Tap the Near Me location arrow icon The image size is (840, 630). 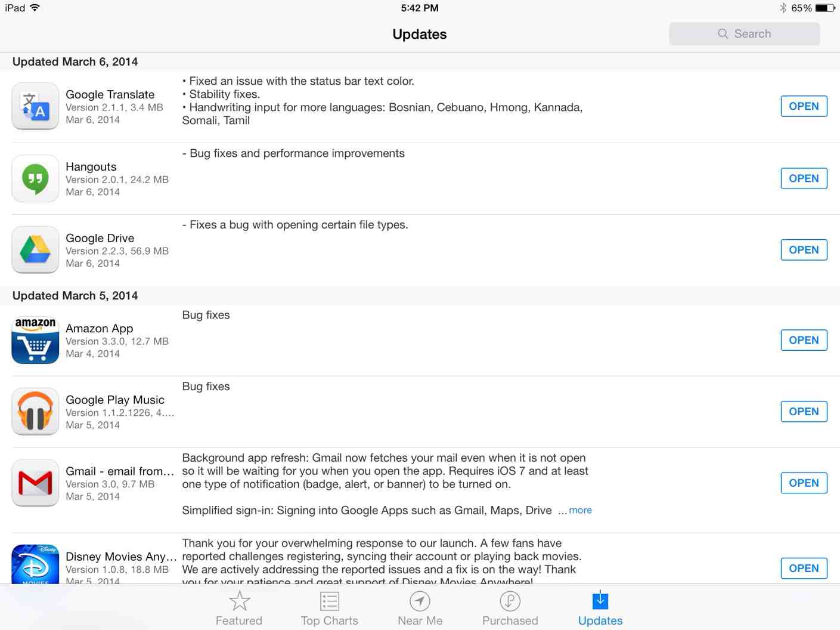pyautogui.click(x=420, y=601)
